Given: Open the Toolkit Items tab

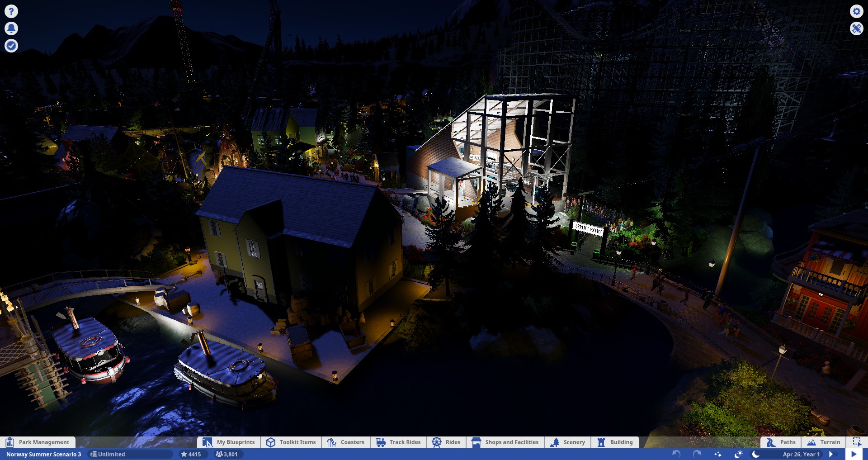Looking at the screenshot, I should click(292, 442).
